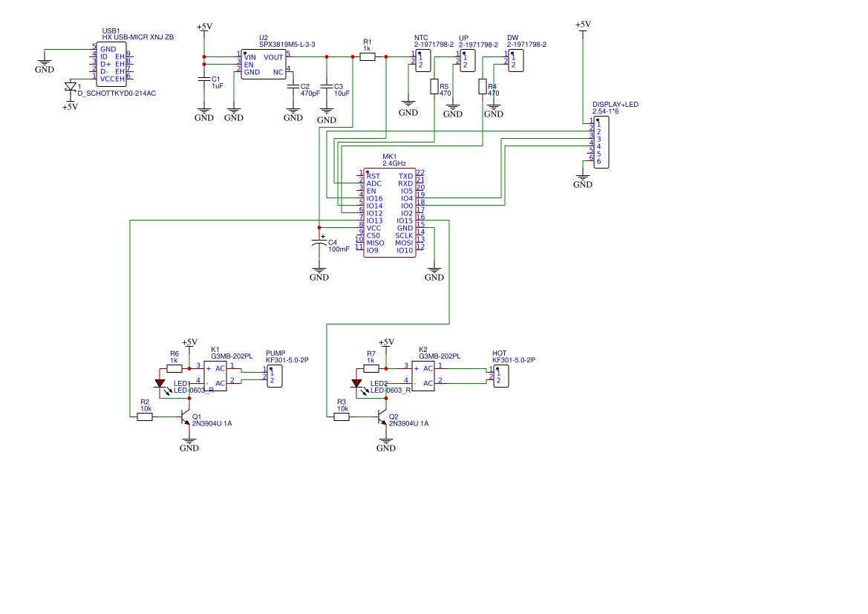Image resolution: width=868 pixels, height=614 pixels.
Task: Click the R1 1k resistor symbol
Action: (368, 56)
